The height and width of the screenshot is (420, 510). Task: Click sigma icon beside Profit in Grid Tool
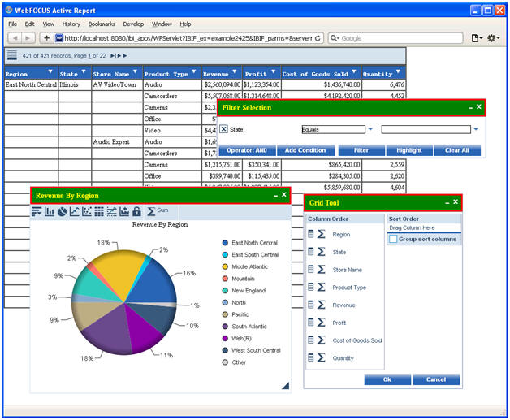pyautogui.click(x=322, y=322)
